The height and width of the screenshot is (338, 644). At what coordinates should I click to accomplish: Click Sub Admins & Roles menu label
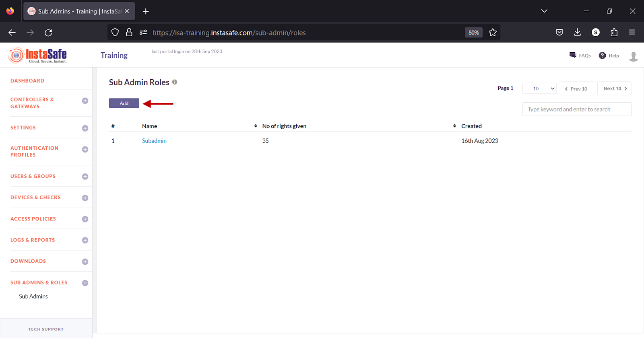(x=39, y=282)
